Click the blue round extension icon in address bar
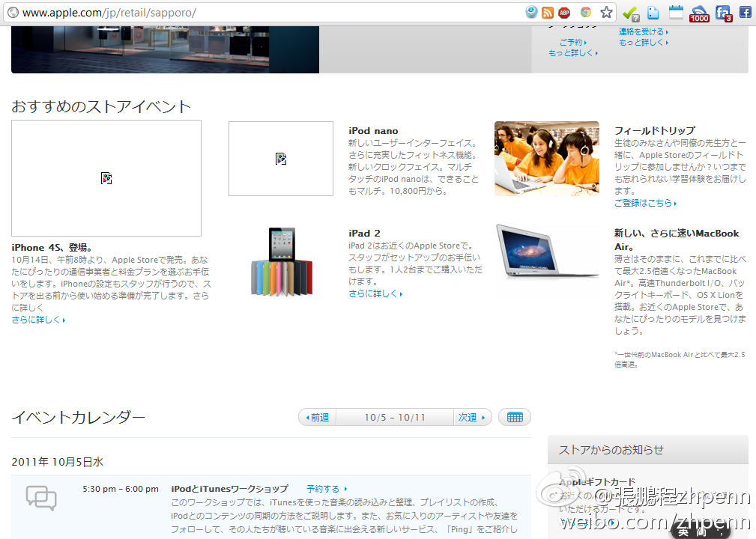The width and height of the screenshot is (756, 539). [531, 13]
